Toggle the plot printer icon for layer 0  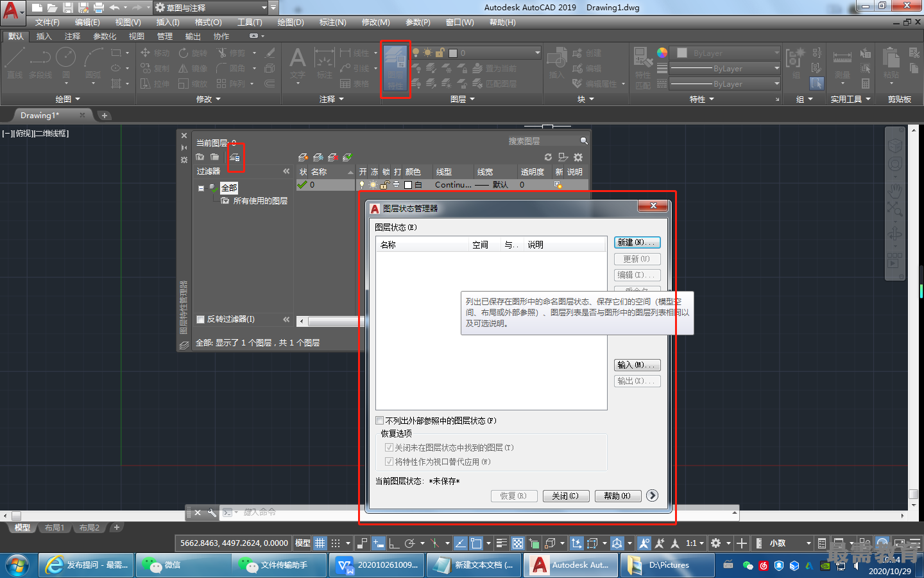(x=397, y=185)
